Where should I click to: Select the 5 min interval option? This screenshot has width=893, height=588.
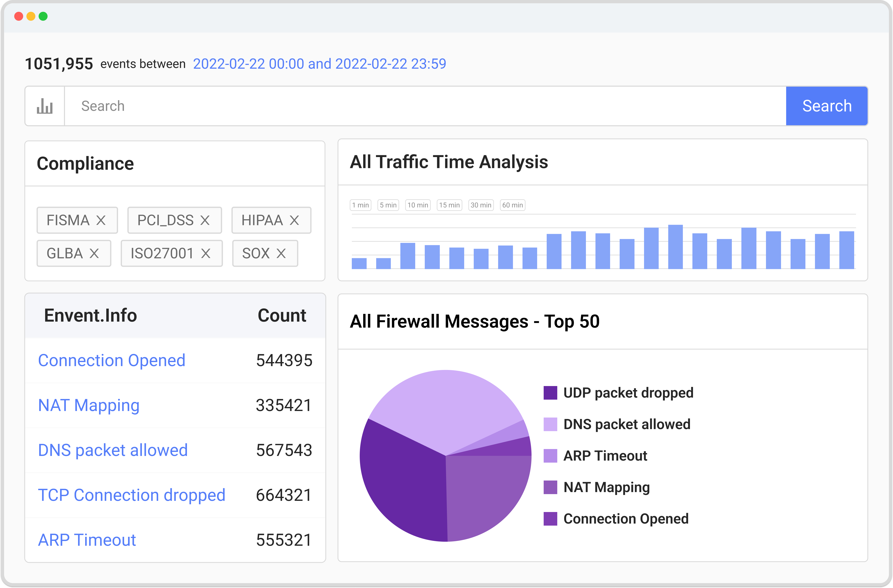[x=388, y=205]
